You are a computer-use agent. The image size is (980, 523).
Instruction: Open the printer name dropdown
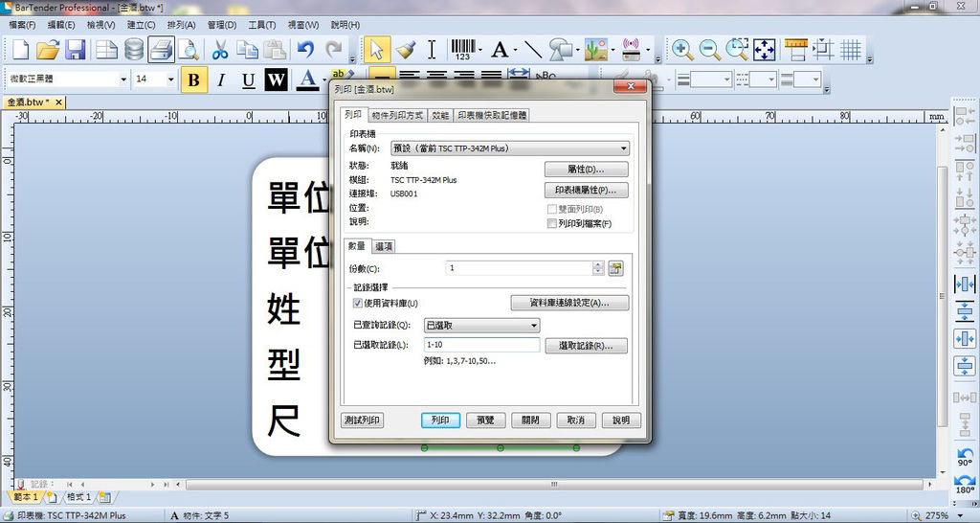[x=510, y=148]
